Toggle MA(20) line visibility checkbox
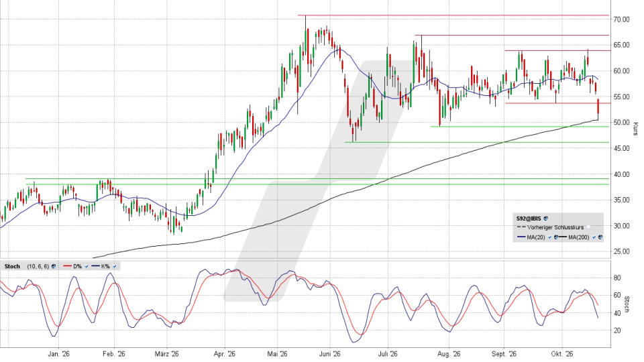644x362 pixels. (549, 237)
